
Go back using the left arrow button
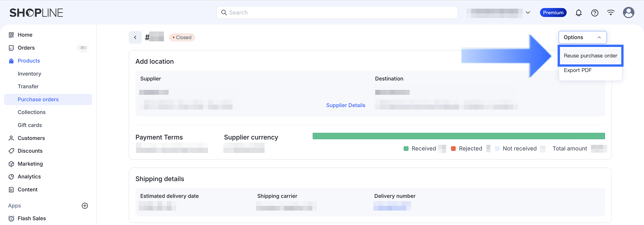click(135, 37)
